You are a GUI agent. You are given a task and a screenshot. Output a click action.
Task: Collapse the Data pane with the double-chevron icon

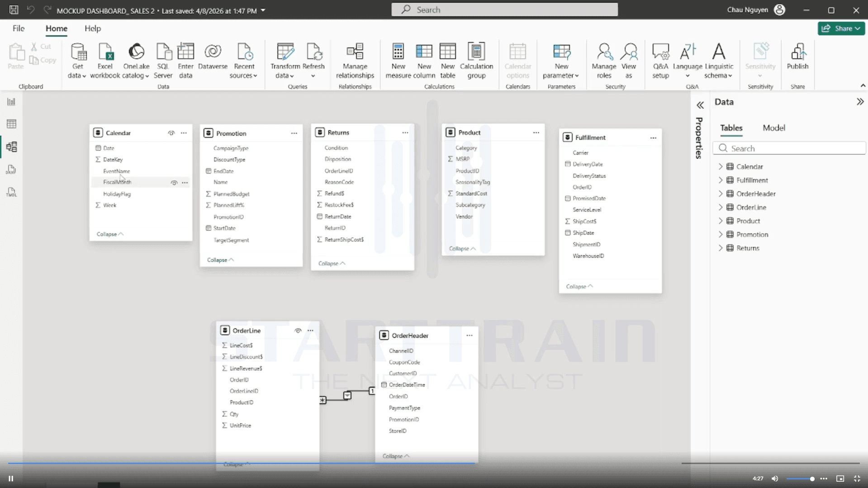pos(860,102)
